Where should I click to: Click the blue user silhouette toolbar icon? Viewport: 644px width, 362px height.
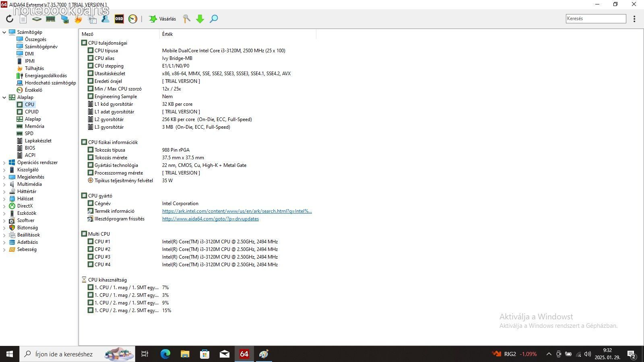point(105,19)
